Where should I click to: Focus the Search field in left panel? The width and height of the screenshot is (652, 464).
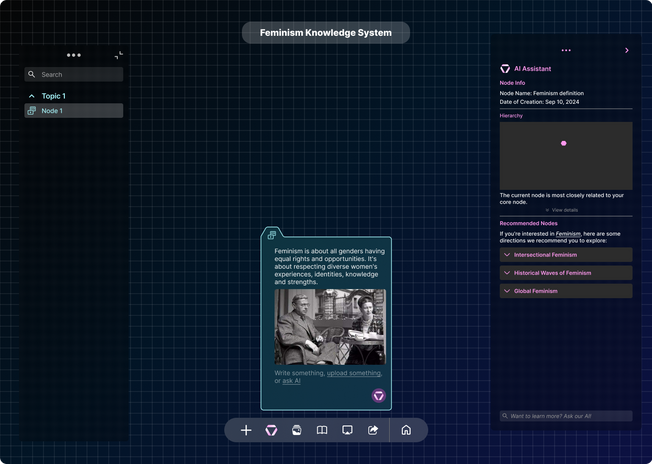click(x=74, y=74)
